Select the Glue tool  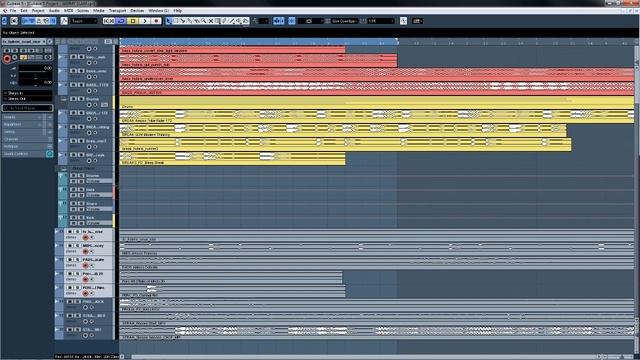tap(190, 21)
